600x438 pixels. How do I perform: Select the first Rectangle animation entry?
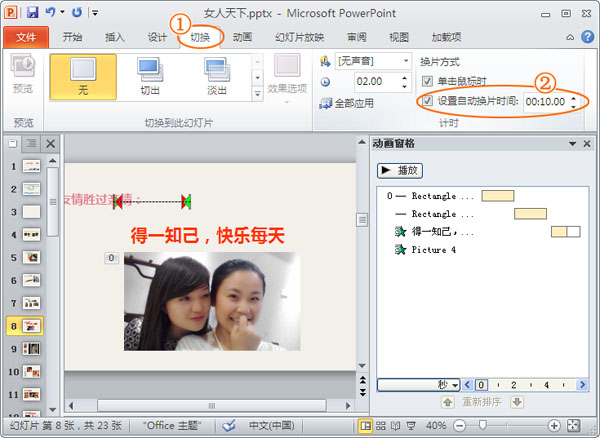click(x=482, y=196)
